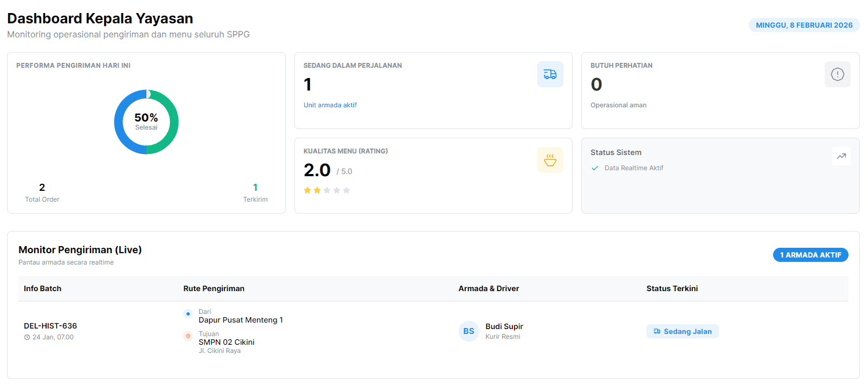Click the Unit armada aktif link

tap(330, 105)
